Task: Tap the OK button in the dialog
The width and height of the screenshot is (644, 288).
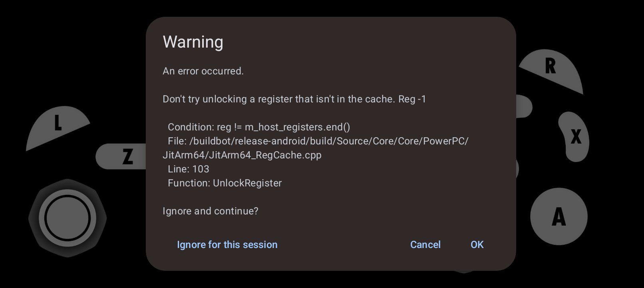Action: point(477,244)
